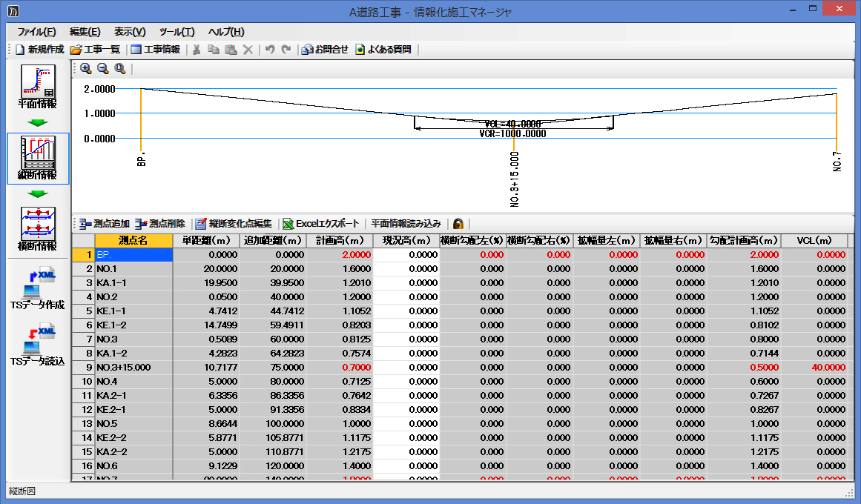Screen dimensions: 861x504
Task: Select the BP. cell in row 1
Action: [134, 255]
